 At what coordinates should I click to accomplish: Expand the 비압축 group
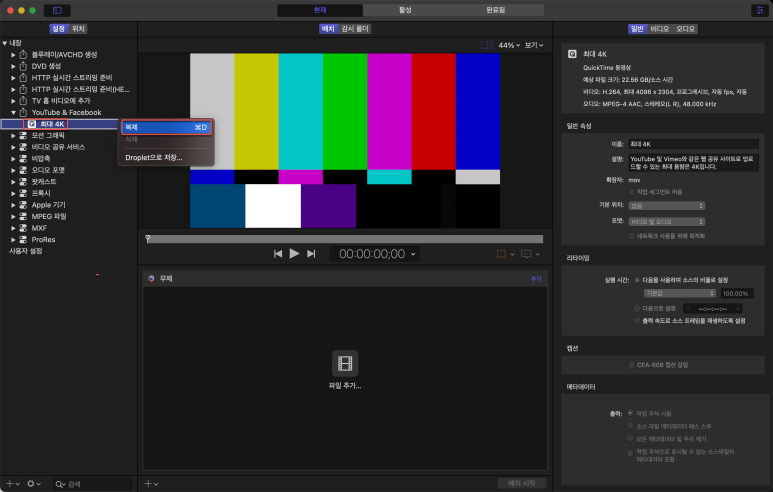[x=13, y=158]
